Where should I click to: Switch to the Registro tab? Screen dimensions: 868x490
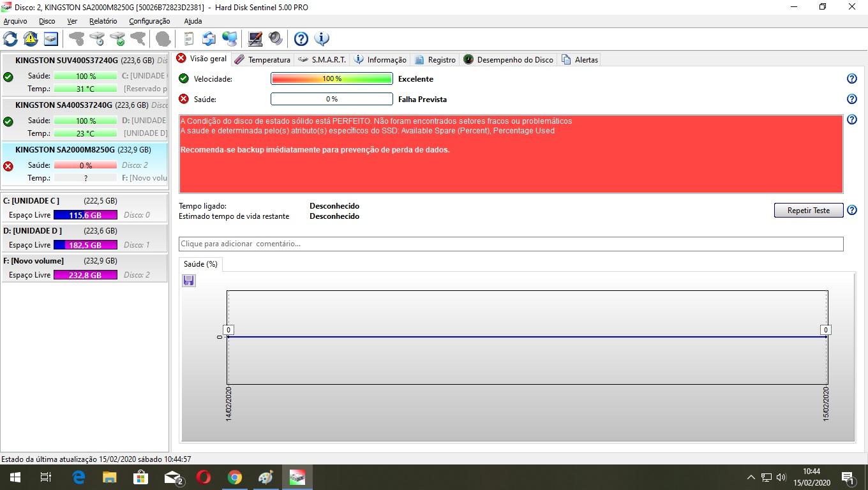(435, 59)
